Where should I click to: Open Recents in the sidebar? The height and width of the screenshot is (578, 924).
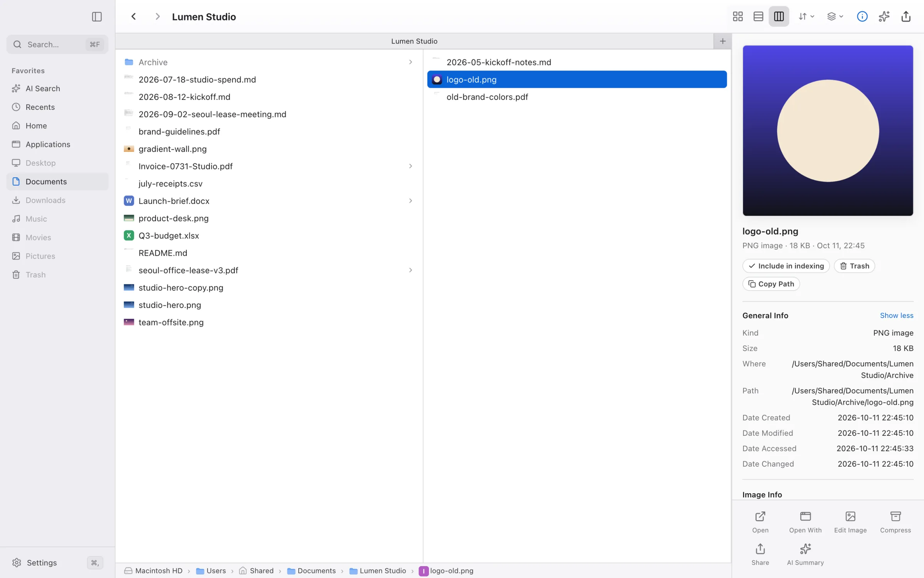(x=57, y=107)
